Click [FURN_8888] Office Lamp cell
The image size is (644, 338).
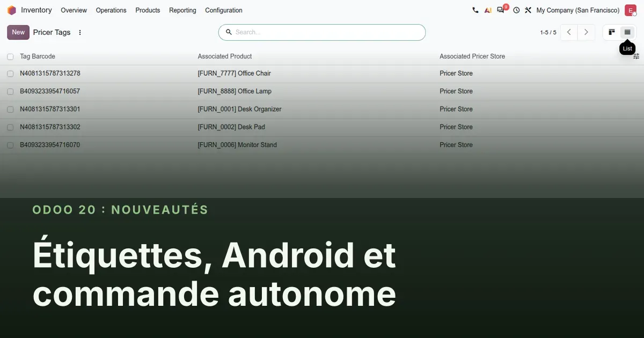coord(235,91)
